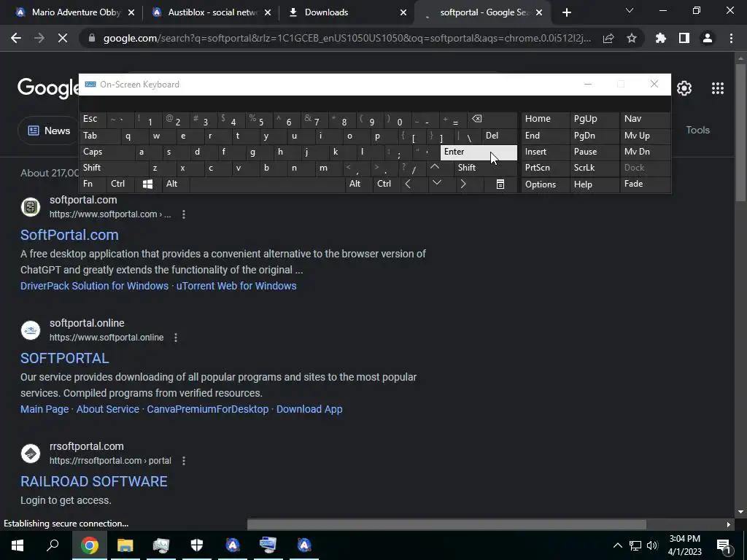The image size is (747, 560).
Task: Bookmark this page with the star icon
Action: [632, 38]
